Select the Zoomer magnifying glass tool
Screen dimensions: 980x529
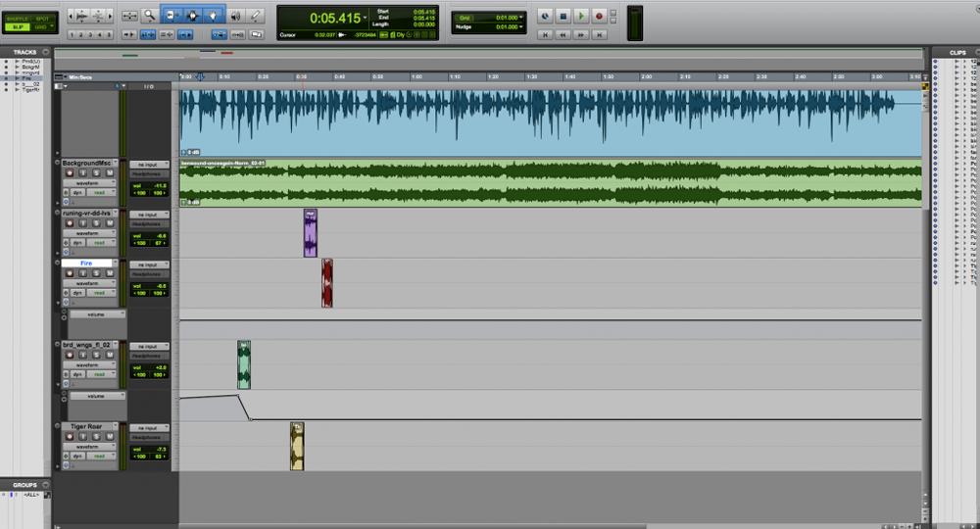pyautogui.click(x=149, y=16)
